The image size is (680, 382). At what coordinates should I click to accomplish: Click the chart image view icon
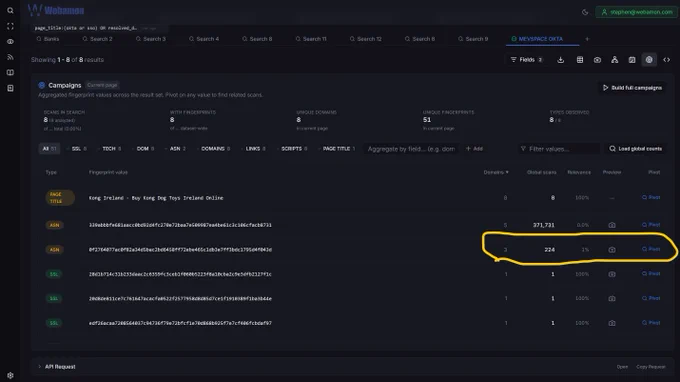632,60
